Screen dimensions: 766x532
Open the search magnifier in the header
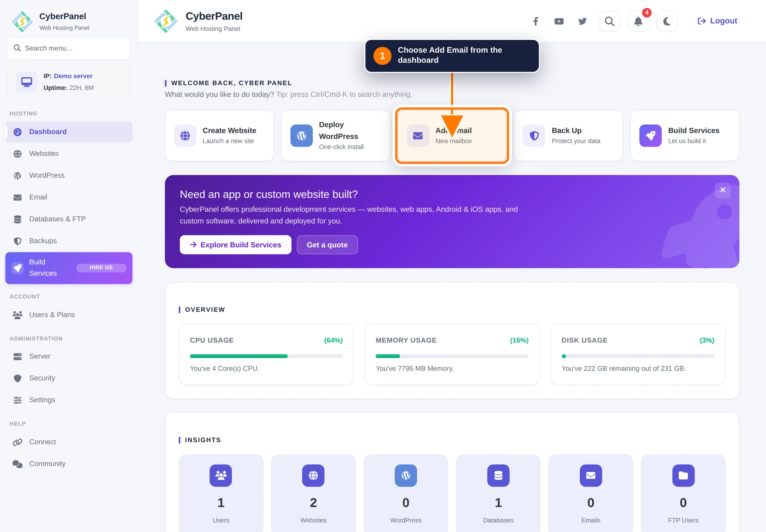(x=610, y=21)
